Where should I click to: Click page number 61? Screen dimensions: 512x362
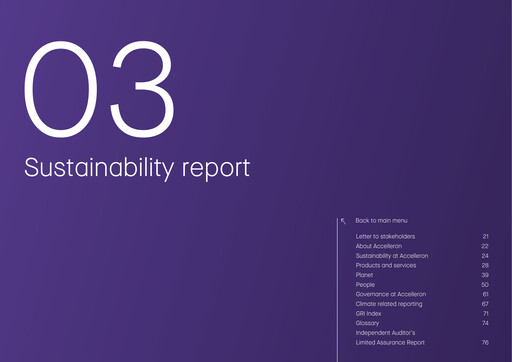pyautogui.click(x=485, y=294)
